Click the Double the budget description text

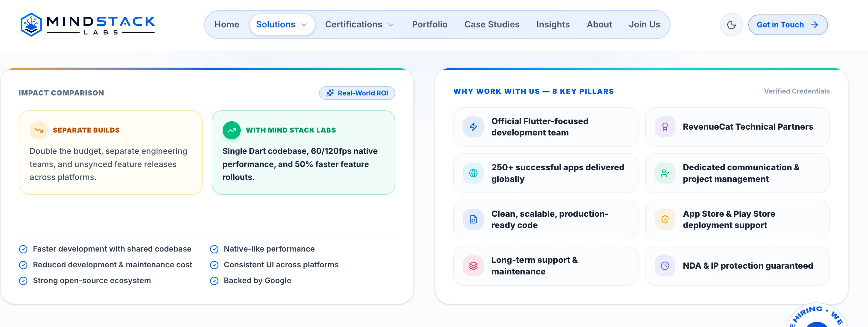108,164
